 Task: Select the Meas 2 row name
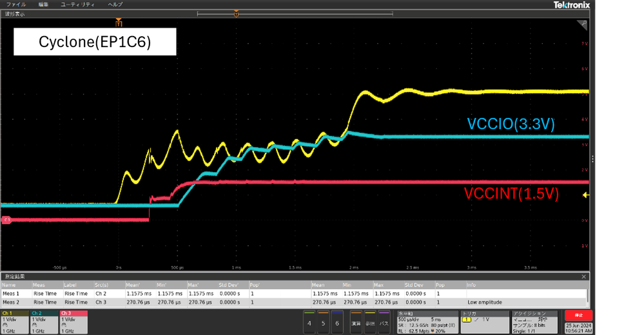pyautogui.click(x=11, y=302)
